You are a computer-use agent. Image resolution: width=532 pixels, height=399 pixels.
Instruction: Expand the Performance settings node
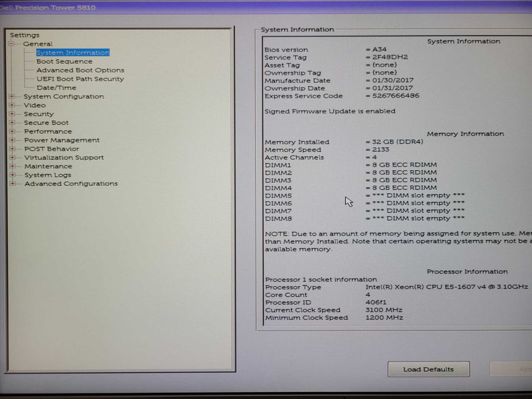pyautogui.click(x=12, y=132)
